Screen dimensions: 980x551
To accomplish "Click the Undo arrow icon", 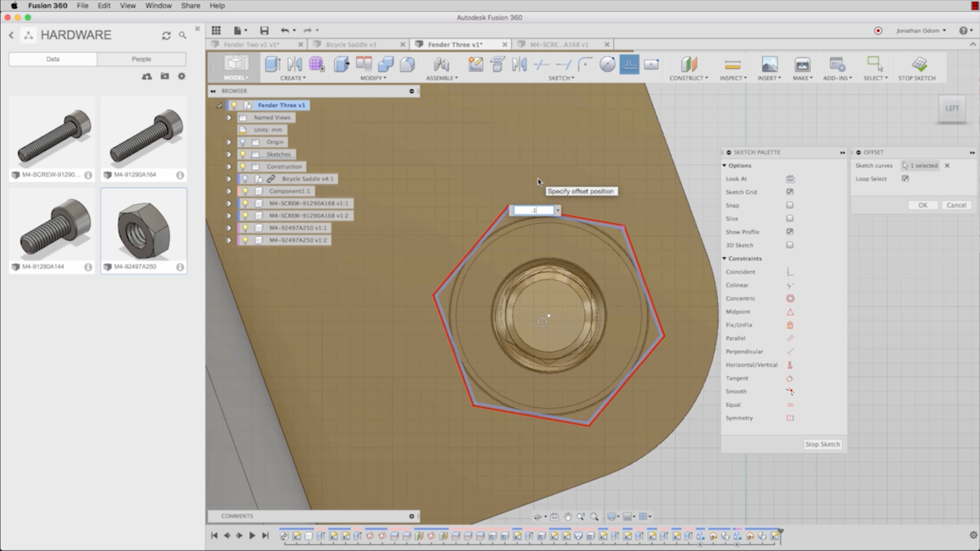I will tap(284, 30).
